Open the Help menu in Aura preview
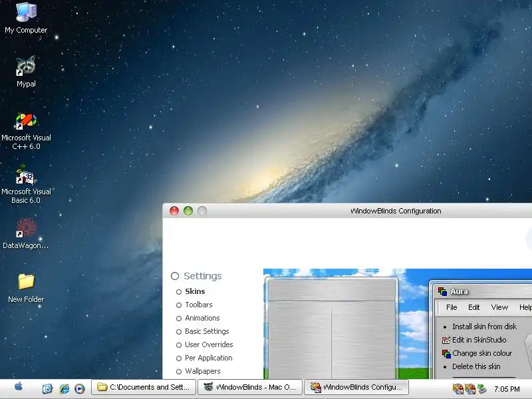Image resolution: width=532 pixels, height=399 pixels. [x=525, y=307]
